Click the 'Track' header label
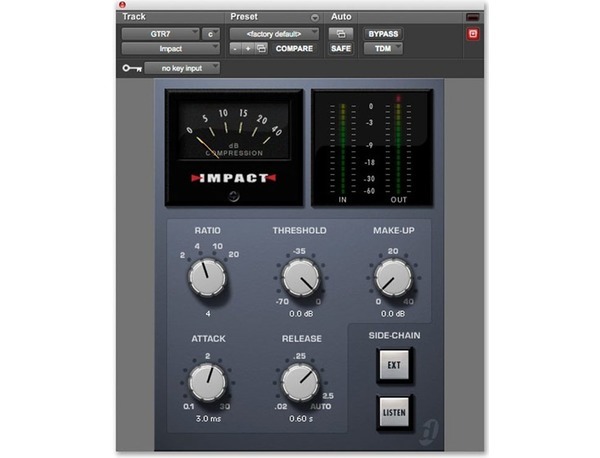The height and width of the screenshot is (458, 600). click(134, 17)
